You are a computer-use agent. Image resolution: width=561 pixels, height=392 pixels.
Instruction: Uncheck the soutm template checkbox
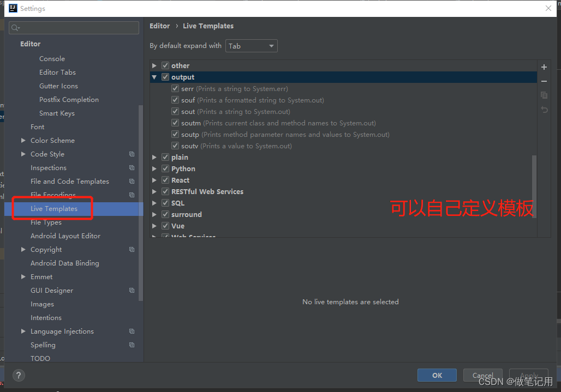click(175, 123)
